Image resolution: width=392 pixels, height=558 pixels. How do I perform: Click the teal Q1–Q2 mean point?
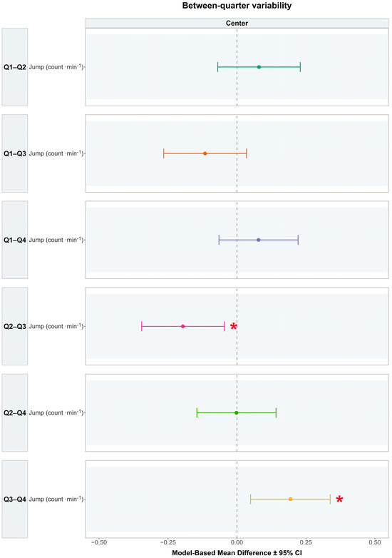(259, 67)
